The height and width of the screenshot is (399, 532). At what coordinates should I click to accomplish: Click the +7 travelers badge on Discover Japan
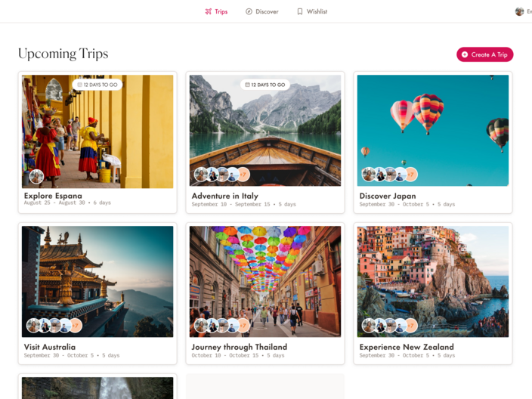click(x=410, y=175)
